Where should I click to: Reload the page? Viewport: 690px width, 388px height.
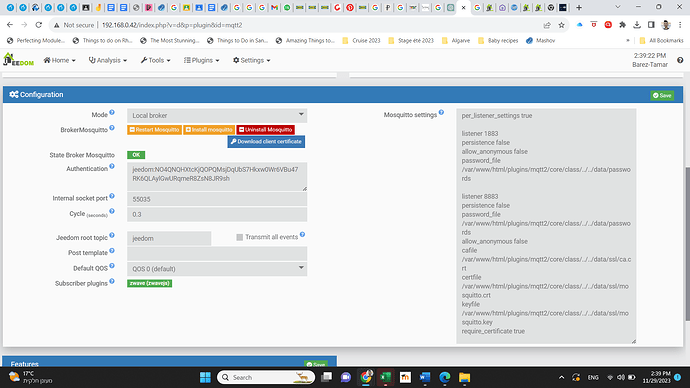click(39, 25)
